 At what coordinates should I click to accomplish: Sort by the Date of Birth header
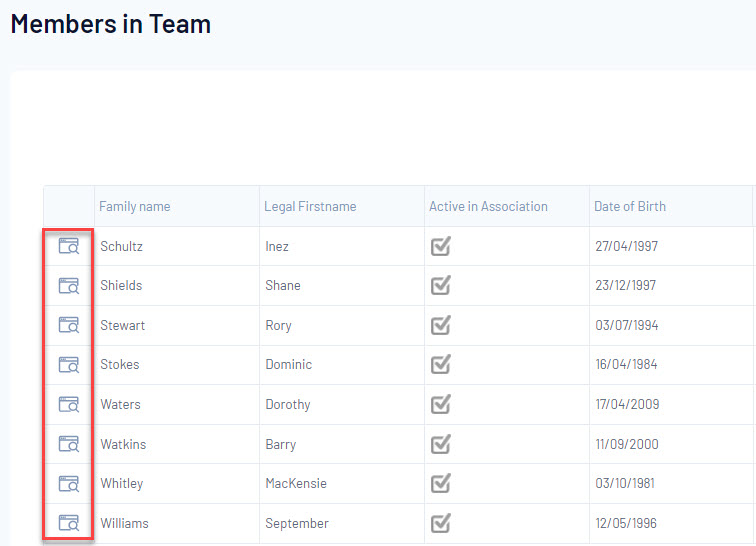coord(629,206)
